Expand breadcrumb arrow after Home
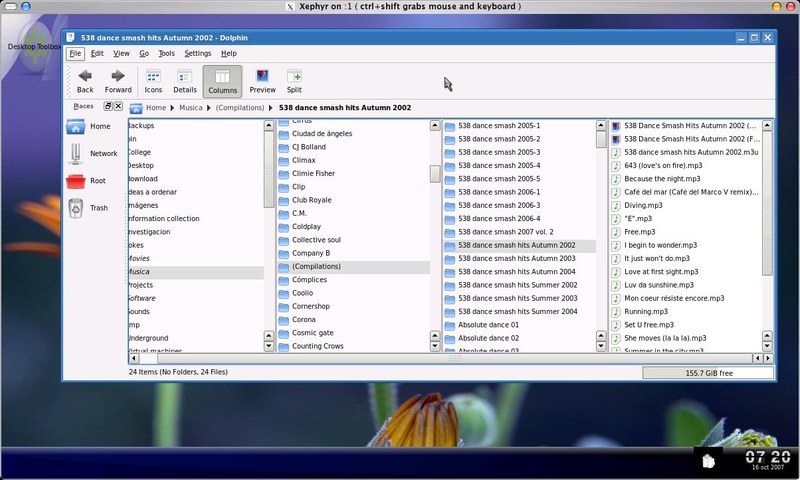The width and height of the screenshot is (800, 480). pyautogui.click(x=173, y=107)
